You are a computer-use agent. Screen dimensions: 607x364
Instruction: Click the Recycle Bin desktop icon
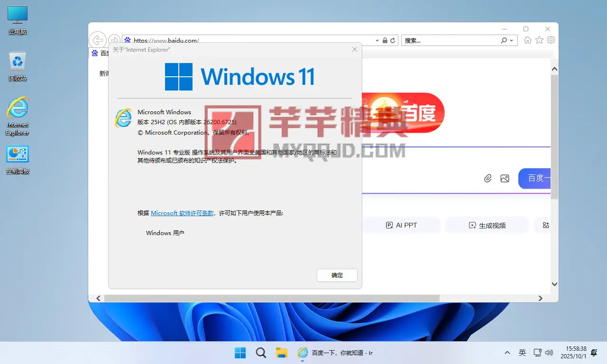(18, 66)
